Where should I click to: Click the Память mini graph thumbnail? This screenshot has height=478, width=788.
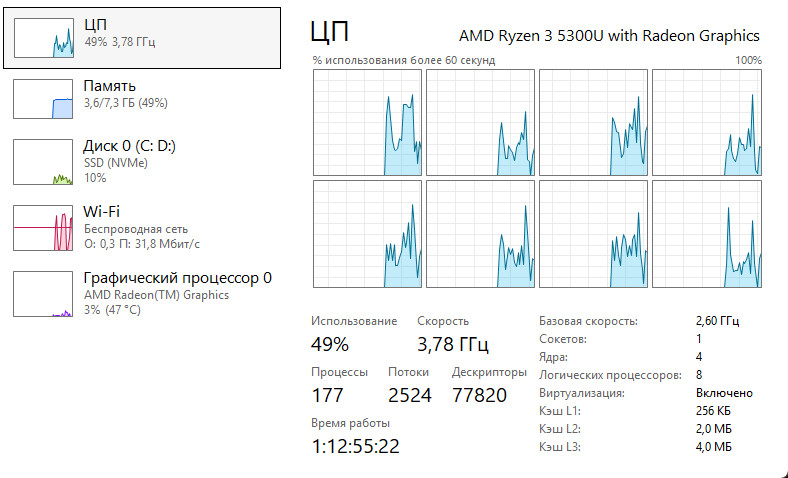43,99
